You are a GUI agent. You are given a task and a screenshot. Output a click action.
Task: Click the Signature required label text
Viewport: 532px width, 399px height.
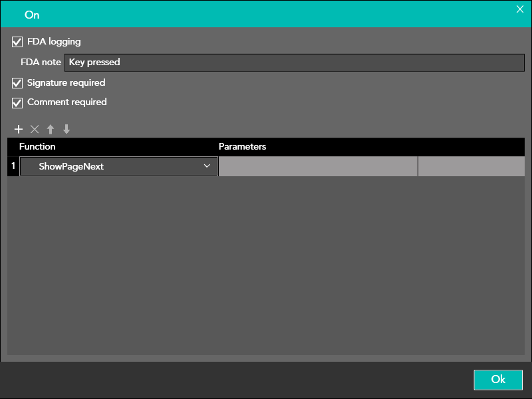click(66, 83)
